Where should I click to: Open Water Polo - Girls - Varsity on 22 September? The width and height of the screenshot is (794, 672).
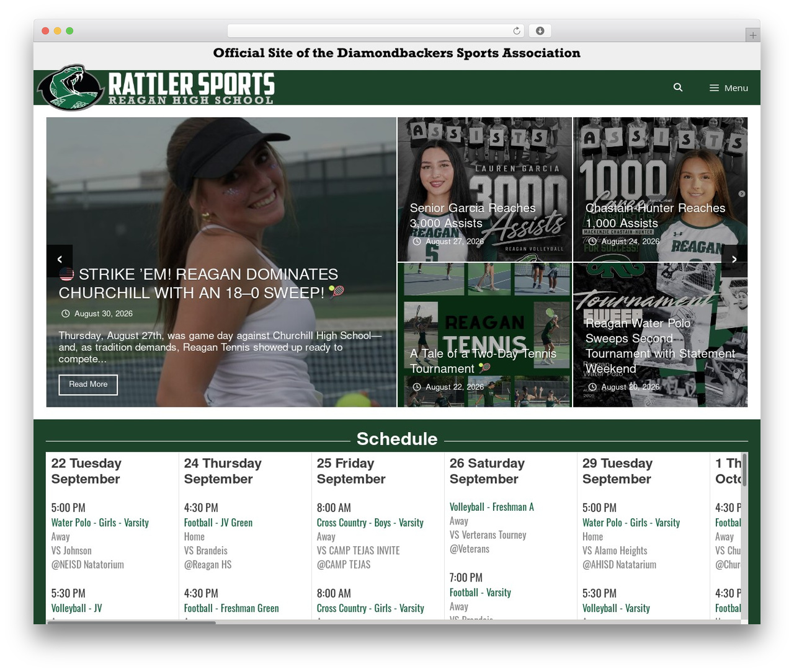click(100, 523)
